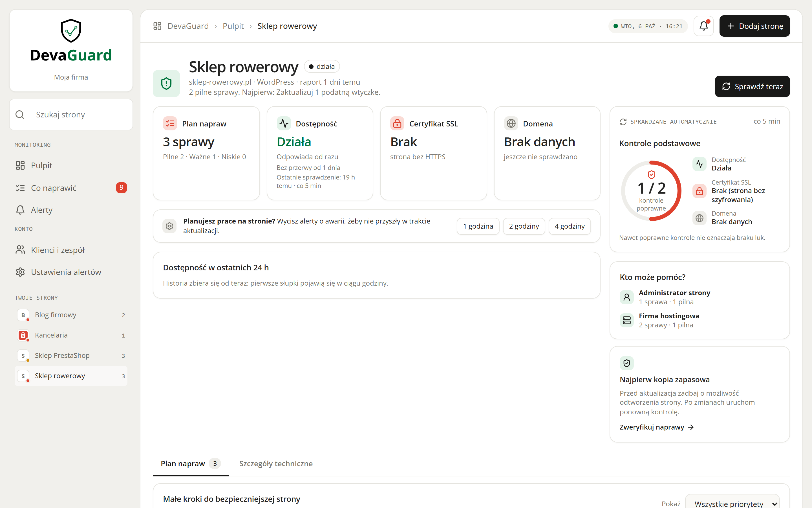
Task: Click the Domena globe icon in card
Action: (511, 124)
